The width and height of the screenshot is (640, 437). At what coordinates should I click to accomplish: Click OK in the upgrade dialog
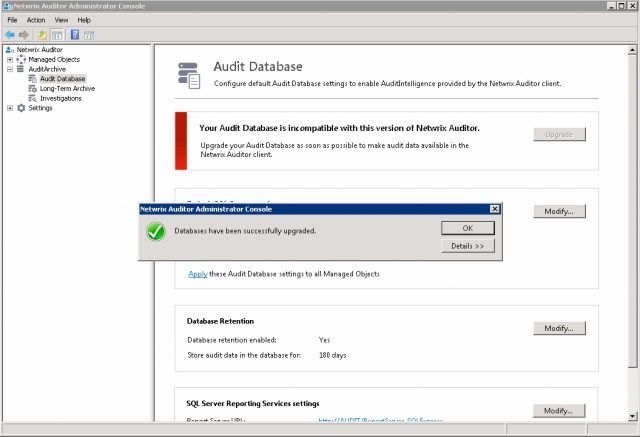468,228
